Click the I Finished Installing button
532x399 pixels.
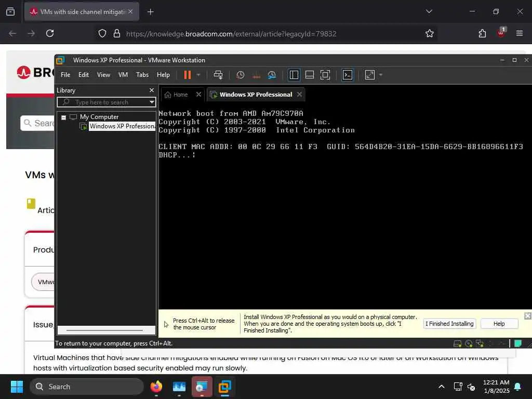tap(449, 324)
